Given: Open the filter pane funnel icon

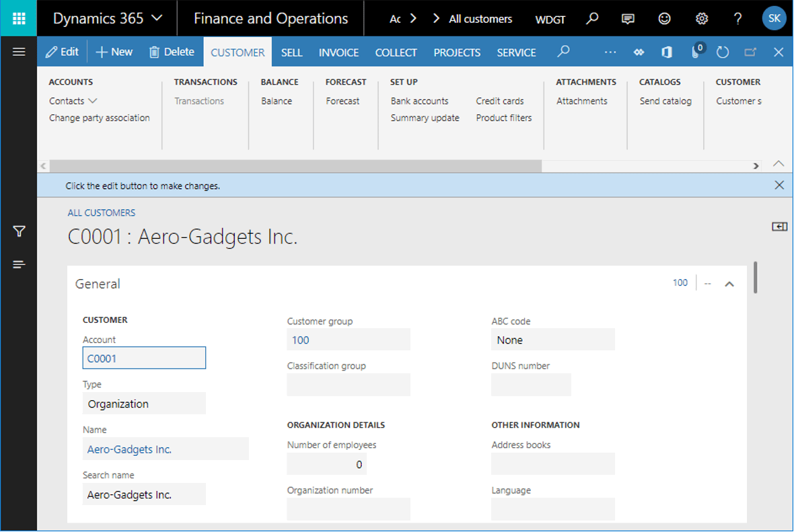Looking at the screenshot, I should [19, 231].
